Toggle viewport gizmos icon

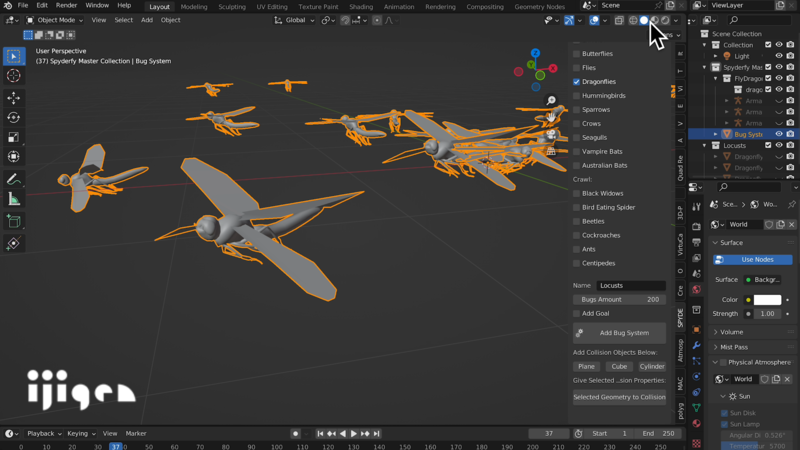(x=569, y=20)
